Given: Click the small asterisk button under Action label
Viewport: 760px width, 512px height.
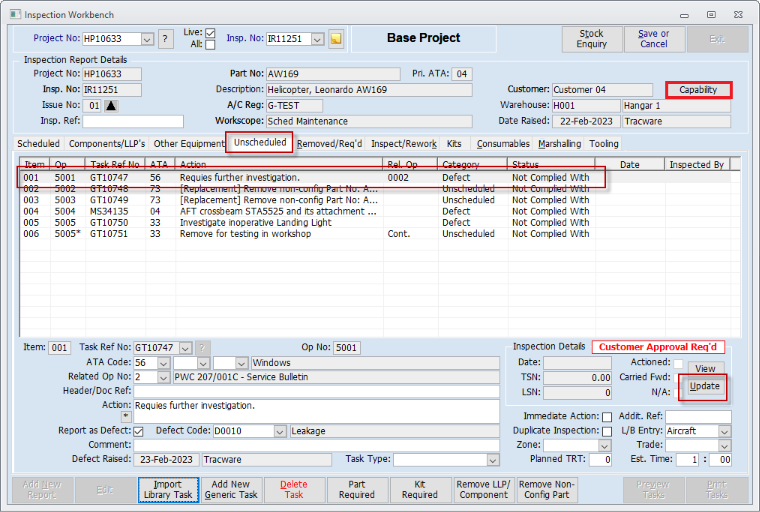Looking at the screenshot, I should pos(126,416).
